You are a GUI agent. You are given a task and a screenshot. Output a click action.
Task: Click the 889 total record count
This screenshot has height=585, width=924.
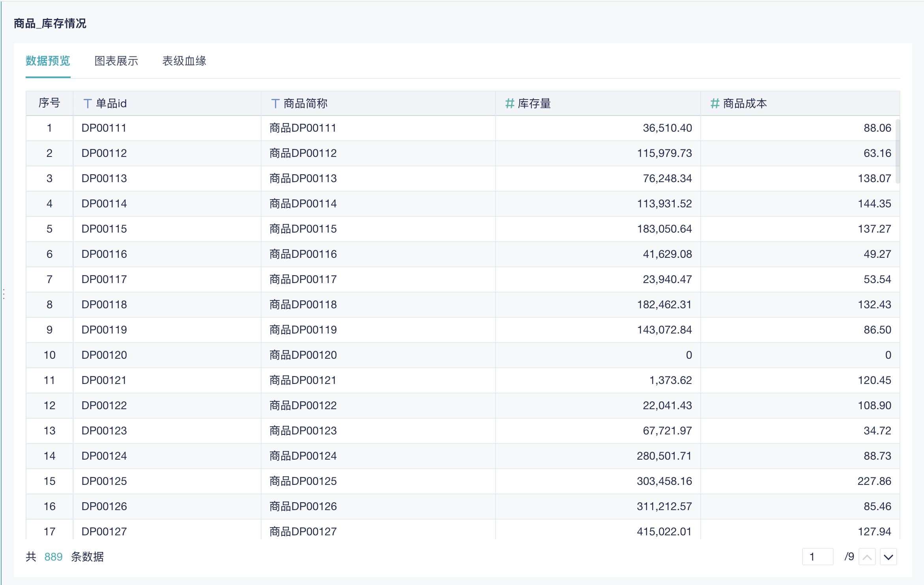pos(53,557)
